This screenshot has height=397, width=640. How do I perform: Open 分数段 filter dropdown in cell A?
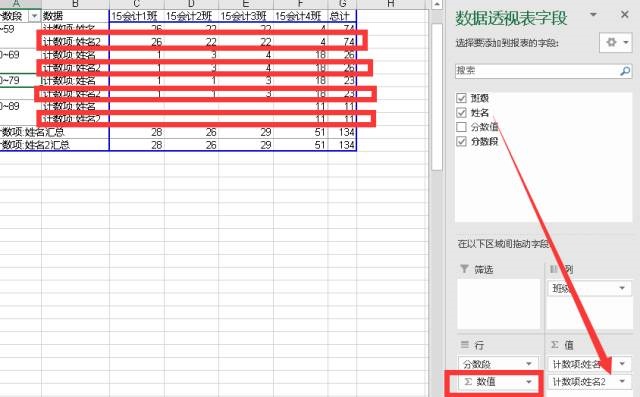(x=34, y=16)
